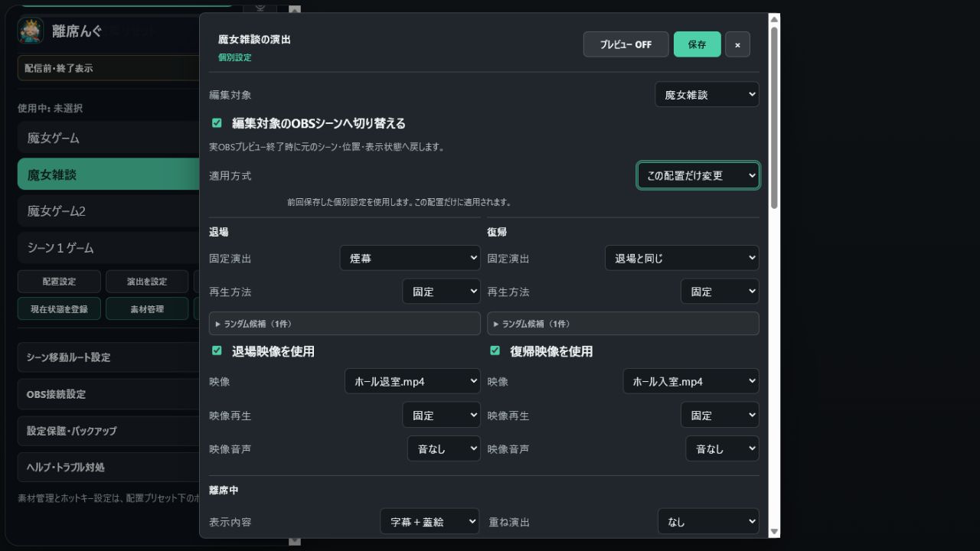
Task: Click 配置設定 button
Action: pyautogui.click(x=59, y=282)
